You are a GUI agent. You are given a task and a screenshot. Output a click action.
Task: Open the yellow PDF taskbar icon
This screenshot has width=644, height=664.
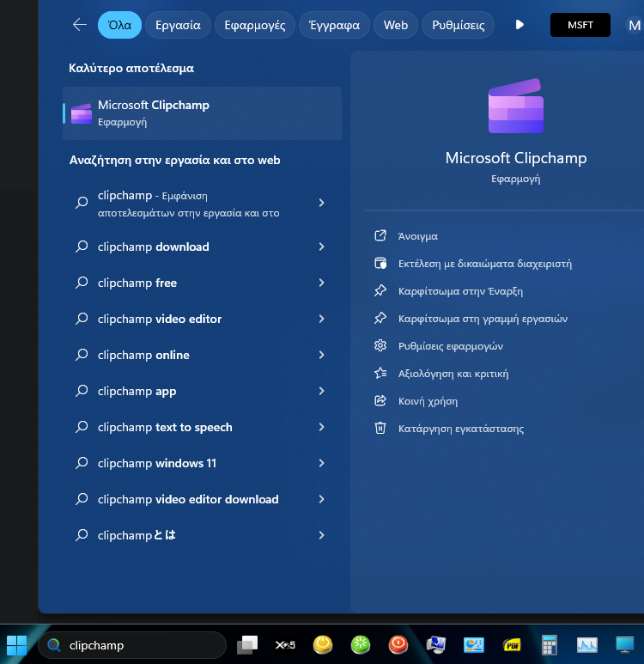512,645
